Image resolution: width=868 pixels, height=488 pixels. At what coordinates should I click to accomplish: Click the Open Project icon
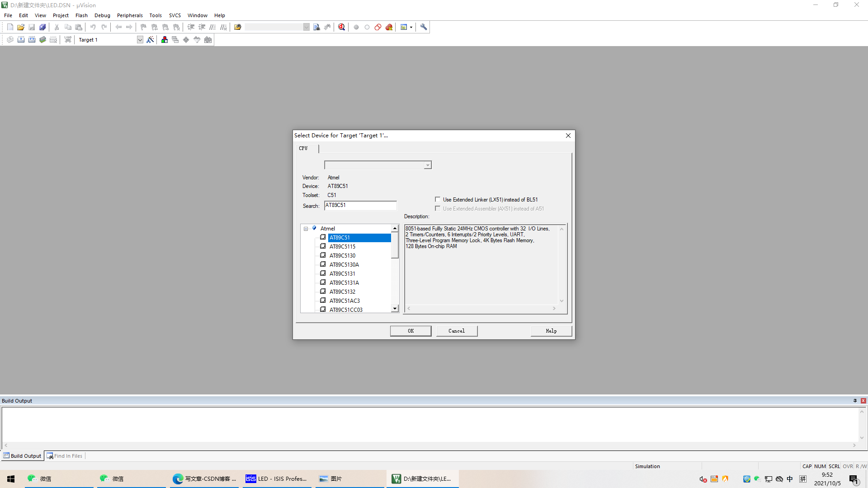pyautogui.click(x=20, y=27)
